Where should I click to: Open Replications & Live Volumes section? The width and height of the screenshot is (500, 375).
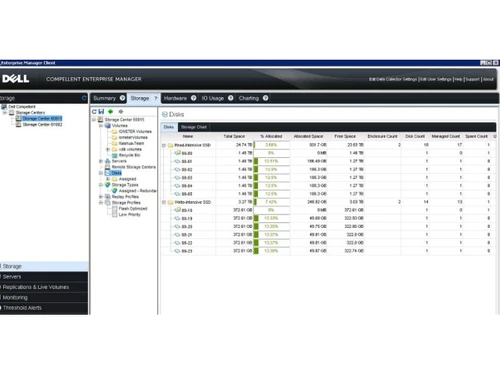pos(44,287)
